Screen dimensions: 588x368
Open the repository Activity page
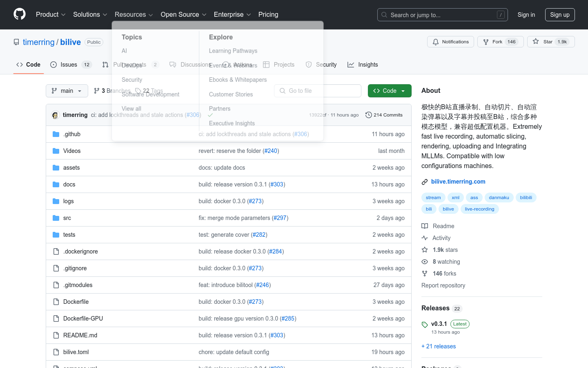[437, 238]
